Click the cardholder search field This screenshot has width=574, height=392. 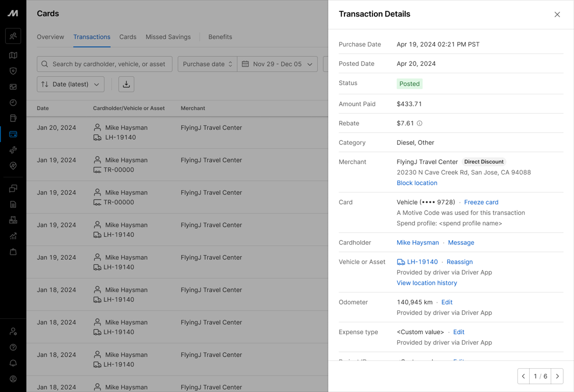104,64
